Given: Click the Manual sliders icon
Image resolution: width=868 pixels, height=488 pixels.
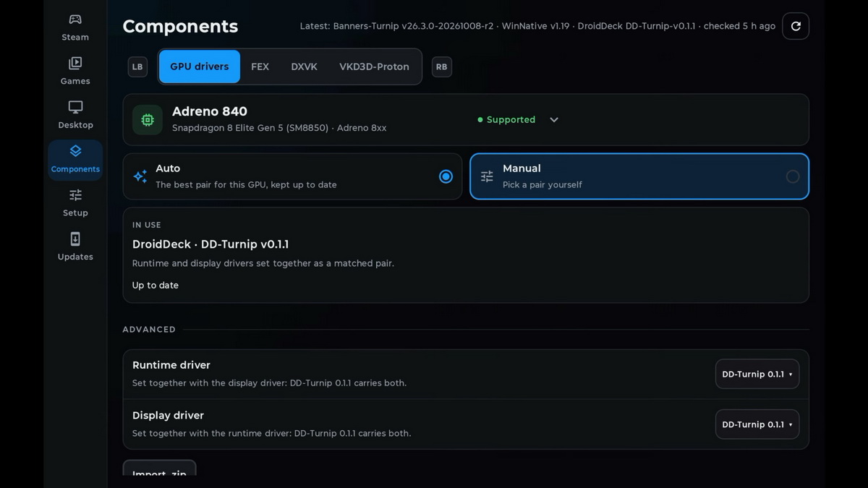Looking at the screenshot, I should pos(487,176).
